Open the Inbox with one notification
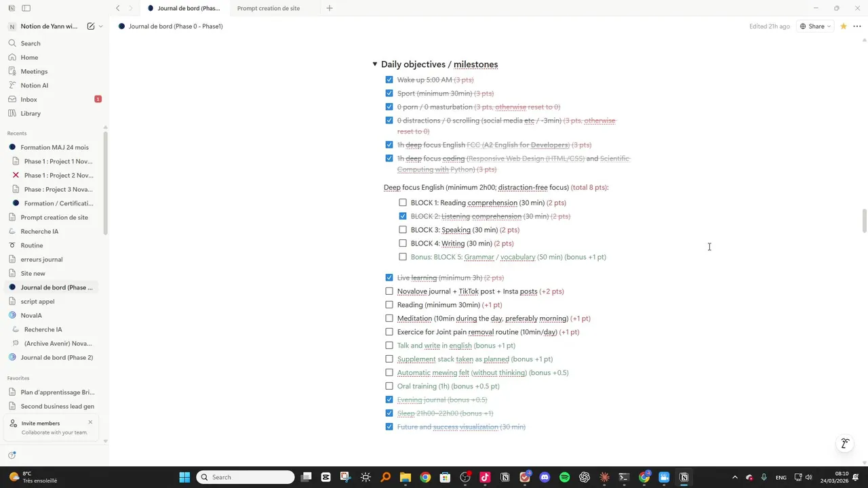 (54, 100)
